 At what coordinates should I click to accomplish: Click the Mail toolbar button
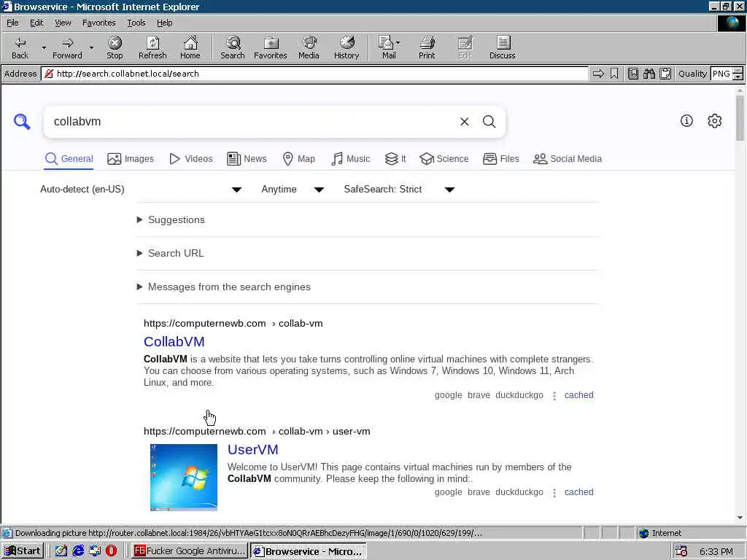(388, 47)
